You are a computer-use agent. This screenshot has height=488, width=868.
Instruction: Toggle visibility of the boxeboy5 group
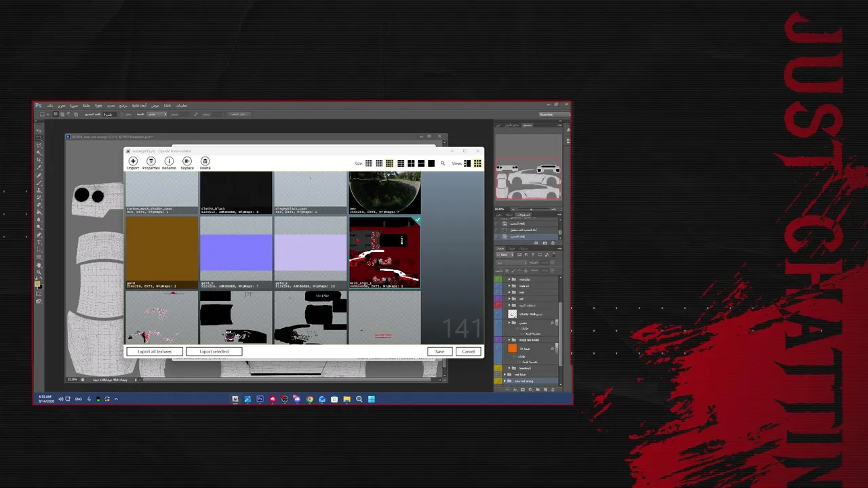pyautogui.click(x=499, y=368)
